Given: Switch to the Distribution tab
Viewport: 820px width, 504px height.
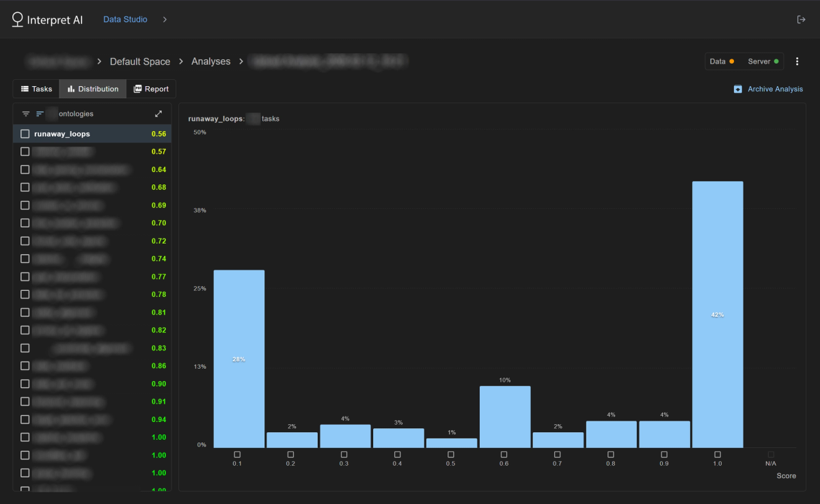Looking at the screenshot, I should point(93,89).
